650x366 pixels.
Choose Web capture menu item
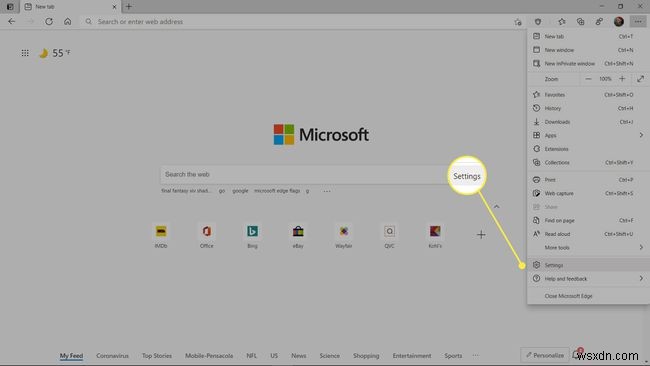pyautogui.click(x=588, y=193)
